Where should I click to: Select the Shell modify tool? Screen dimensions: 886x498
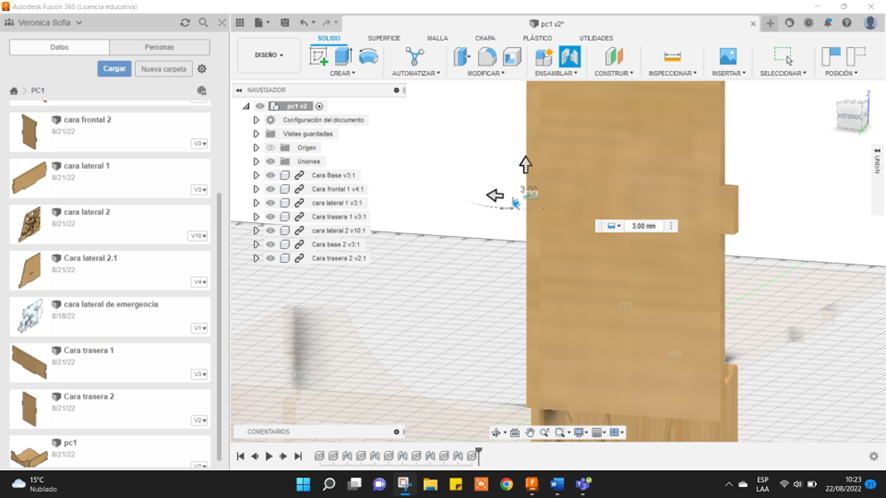511,57
